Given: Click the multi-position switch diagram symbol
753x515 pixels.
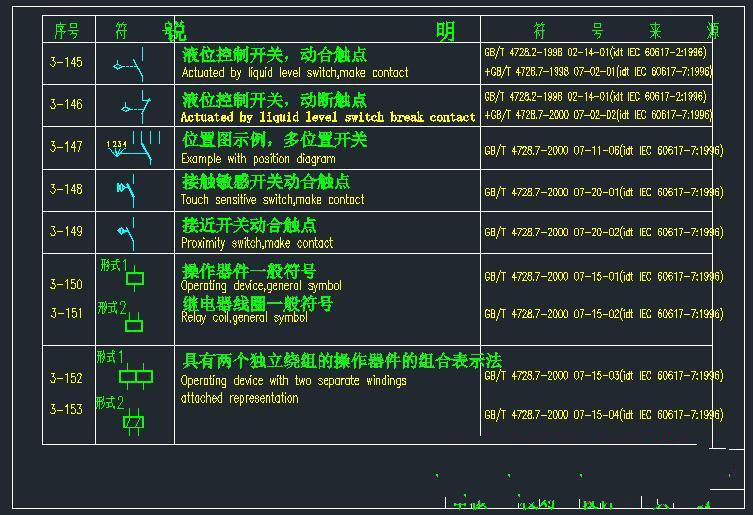Looking at the screenshot, I should [x=135, y=147].
